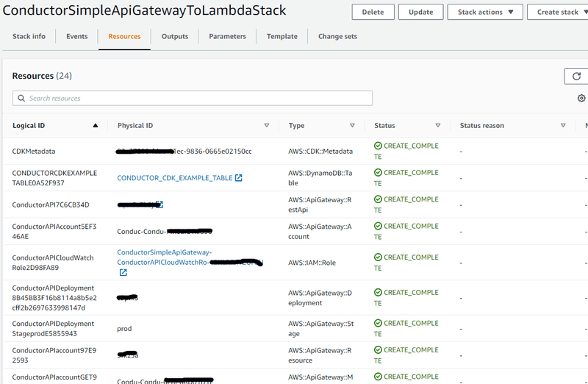Select ConductorAPIDeploymentStageprodE5855943 logical ID

click(x=53, y=328)
